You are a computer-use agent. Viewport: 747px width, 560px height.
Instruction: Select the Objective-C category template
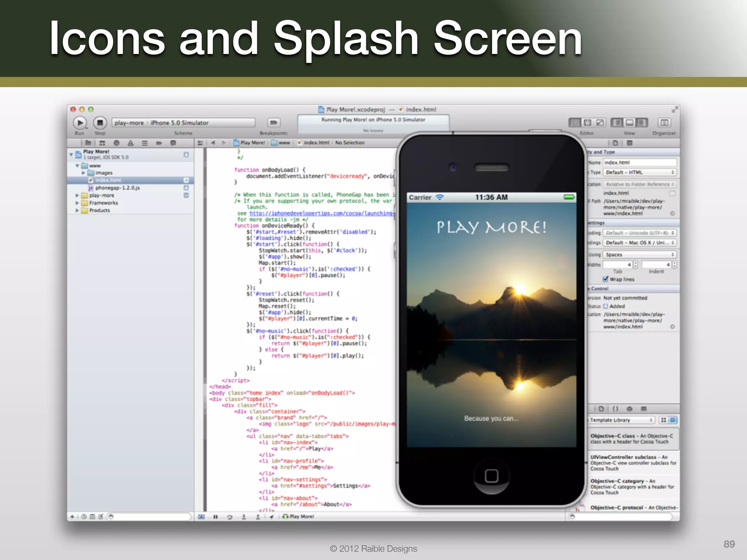(x=634, y=487)
